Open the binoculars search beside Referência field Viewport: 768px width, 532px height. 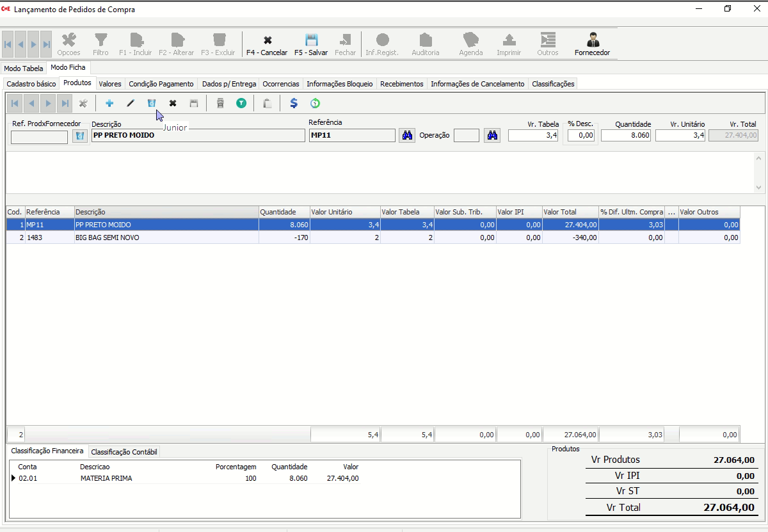(x=406, y=135)
